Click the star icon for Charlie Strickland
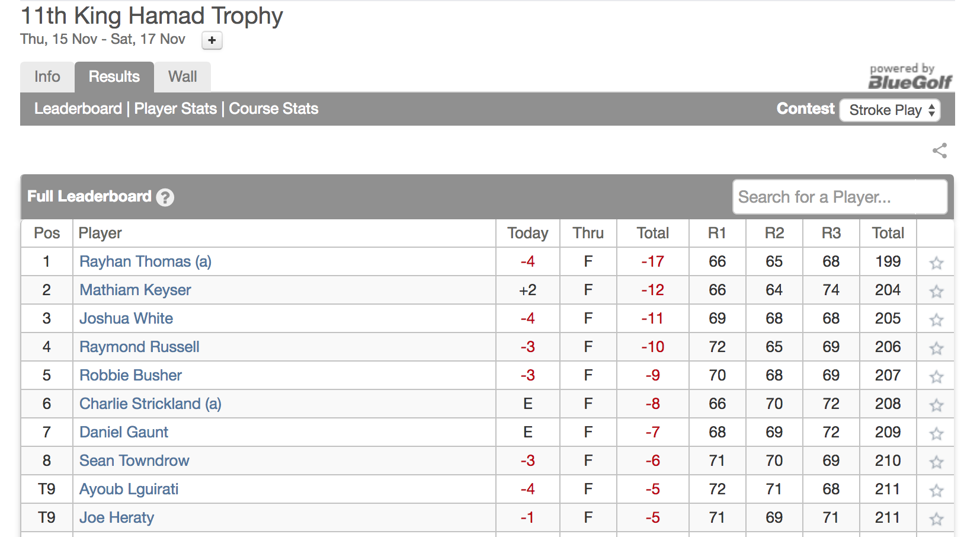 [936, 405]
